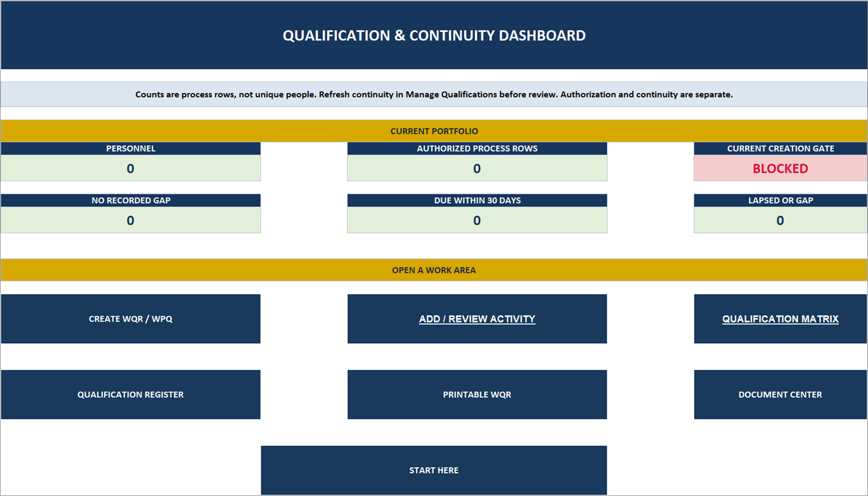
Task: Select the PERSONNEL count value
Action: (131, 168)
